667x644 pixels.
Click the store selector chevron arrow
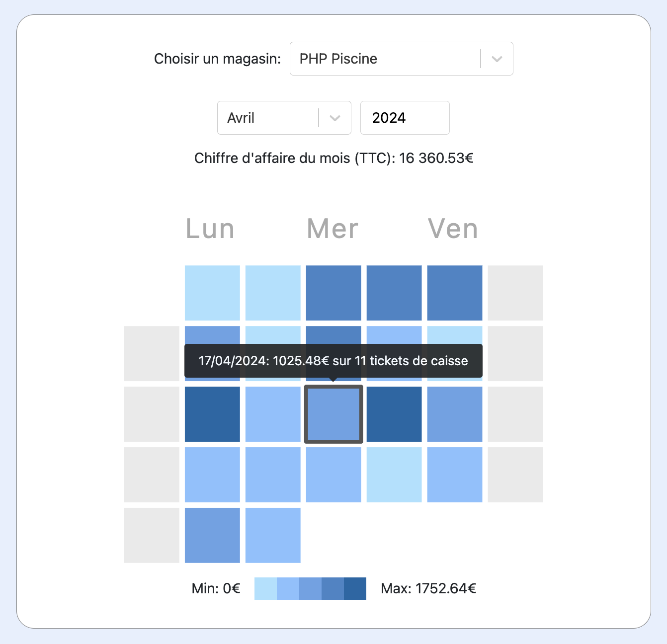coord(497,59)
